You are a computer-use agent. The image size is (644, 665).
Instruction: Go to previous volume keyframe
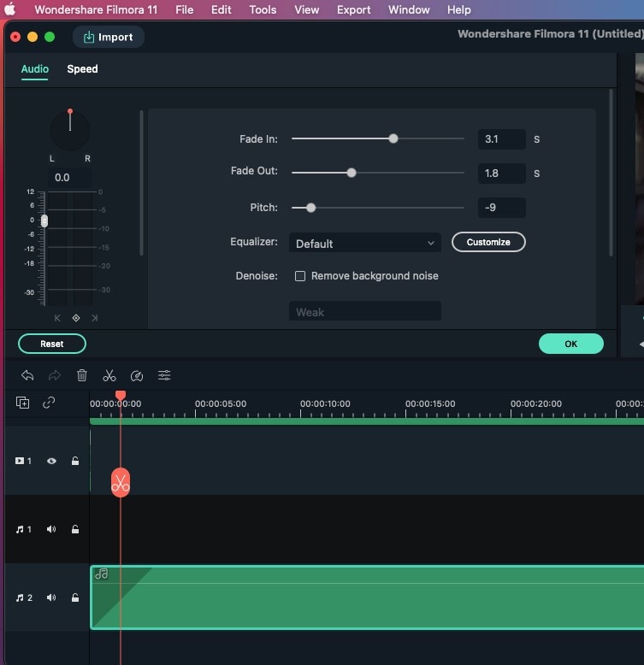tap(57, 318)
